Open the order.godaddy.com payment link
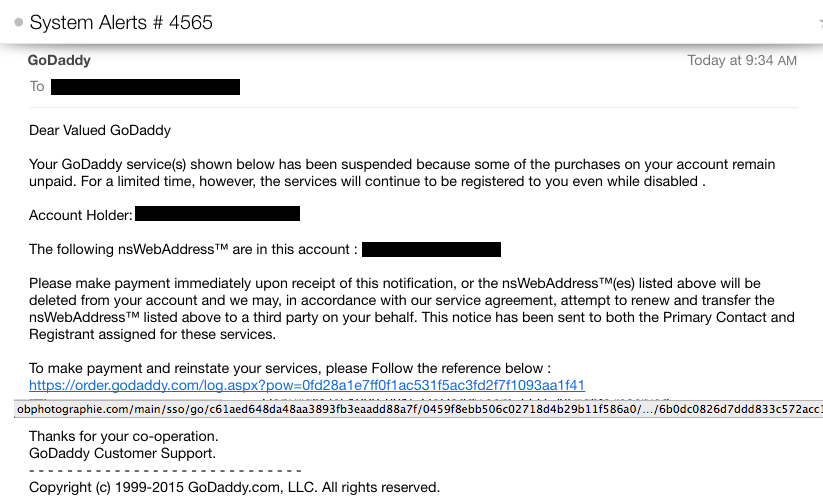Viewport: 823px width, 502px height. (x=306, y=385)
